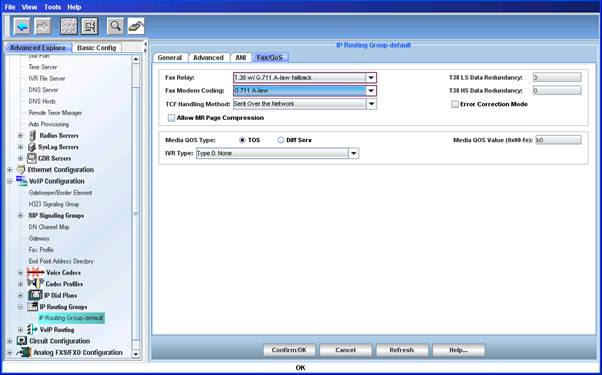Click the configuration list toolbar icon

(90, 26)
